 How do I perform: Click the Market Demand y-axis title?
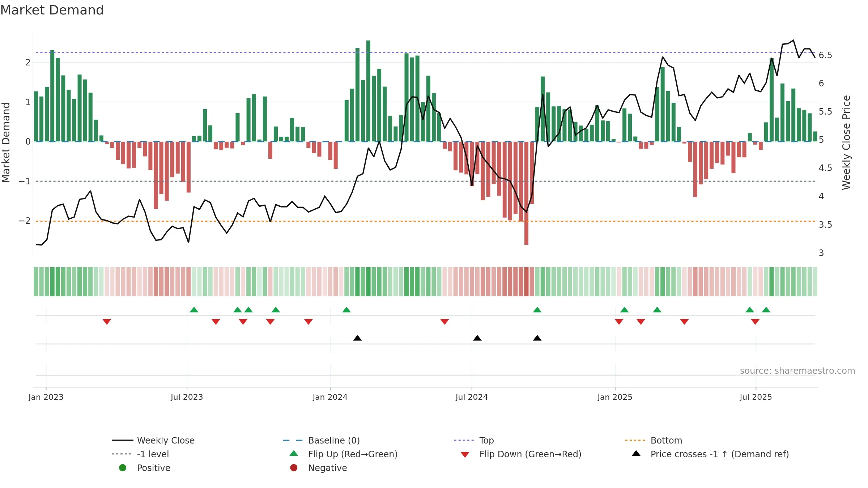point(6,142)
